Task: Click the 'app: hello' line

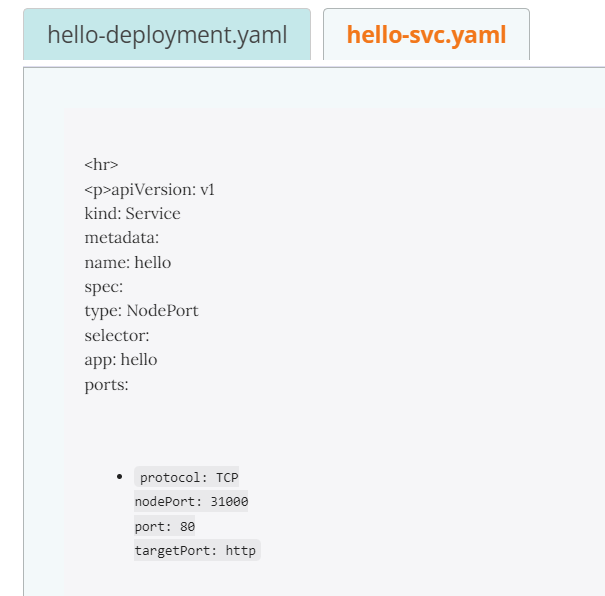Action: point(121,360)
